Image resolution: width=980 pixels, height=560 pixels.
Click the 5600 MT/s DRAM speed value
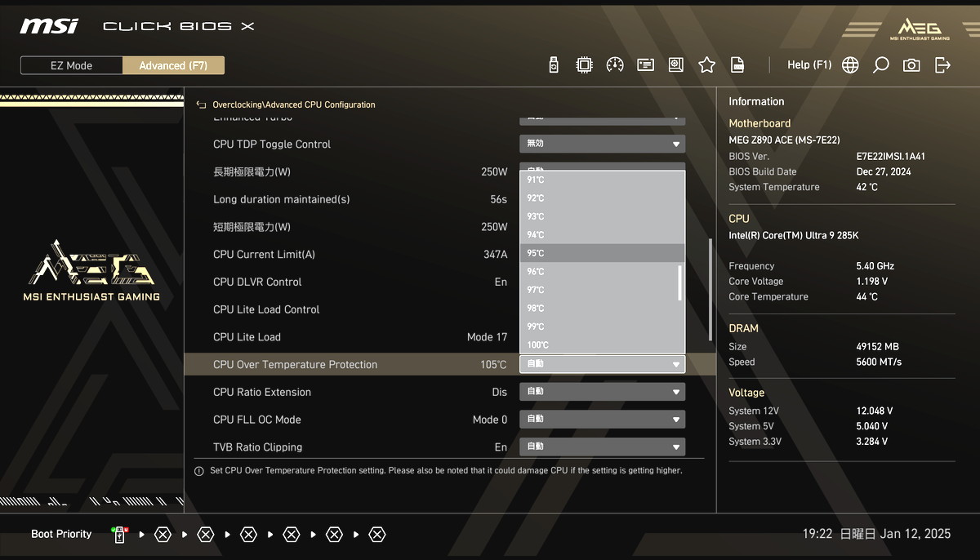click(x=880, y=362)
